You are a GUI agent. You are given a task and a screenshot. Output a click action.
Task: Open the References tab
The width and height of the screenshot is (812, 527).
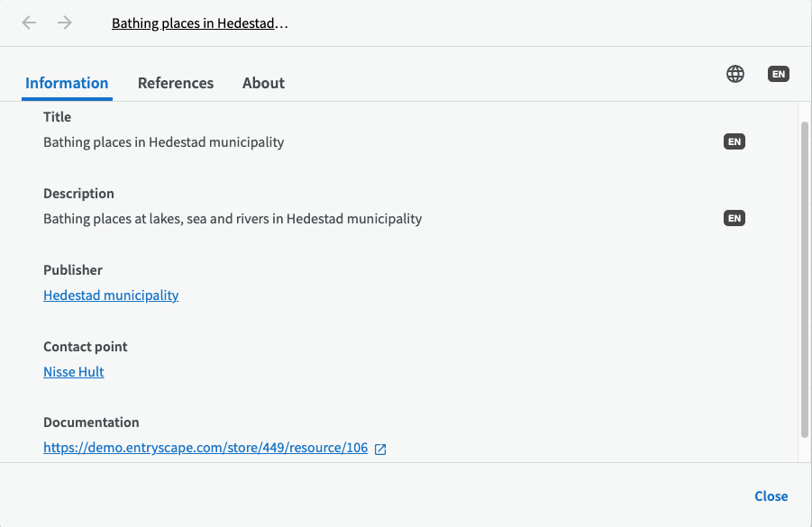176,83
